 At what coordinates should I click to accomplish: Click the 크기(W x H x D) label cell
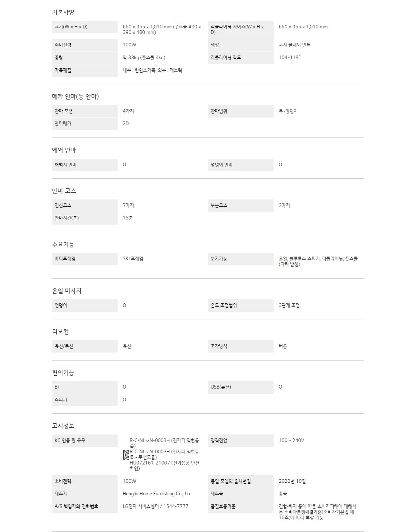(84, 27)
